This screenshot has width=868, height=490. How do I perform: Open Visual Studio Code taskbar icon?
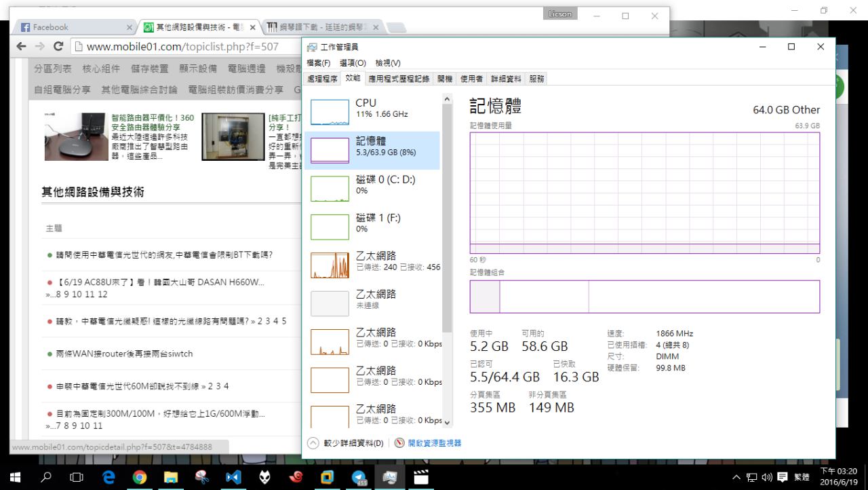tap(233, 478)
